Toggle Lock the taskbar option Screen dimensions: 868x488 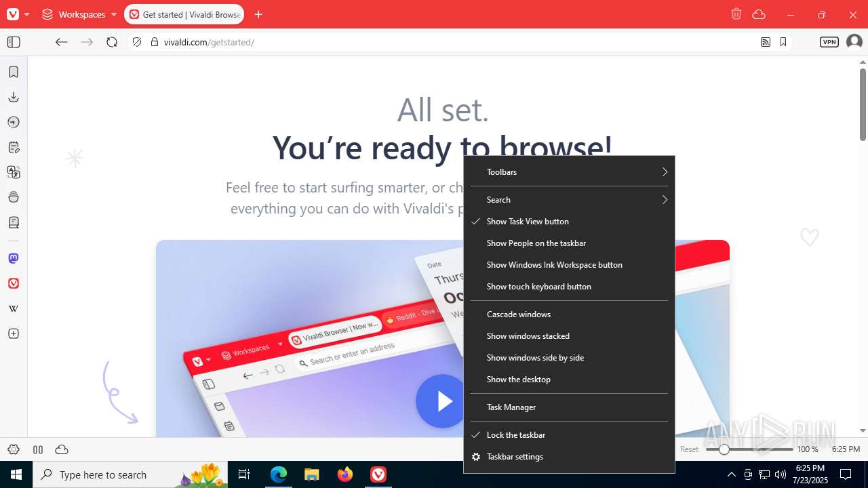click(x=569, y=435)
